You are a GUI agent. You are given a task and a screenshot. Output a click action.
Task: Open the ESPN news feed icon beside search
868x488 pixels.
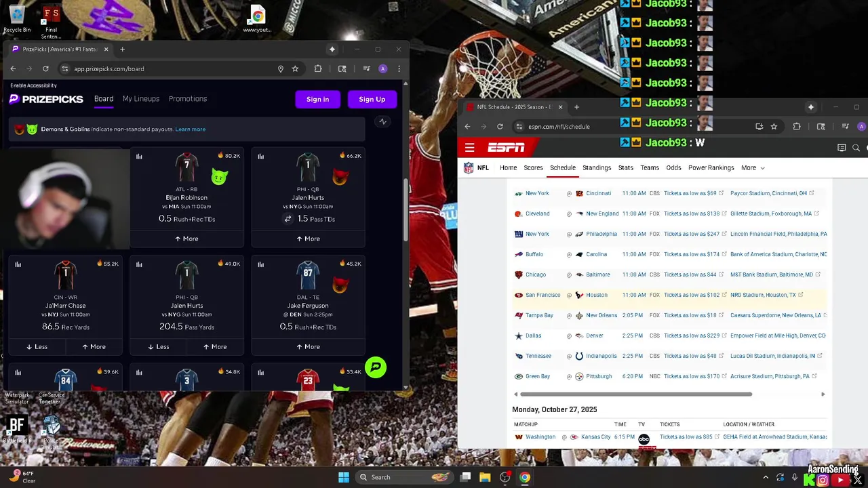[842, 148]
